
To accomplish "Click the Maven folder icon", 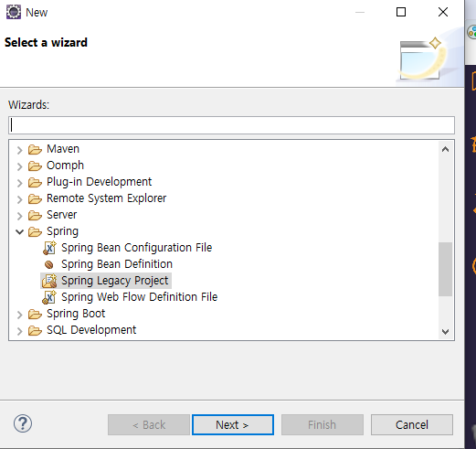I will tap(35, 149).
